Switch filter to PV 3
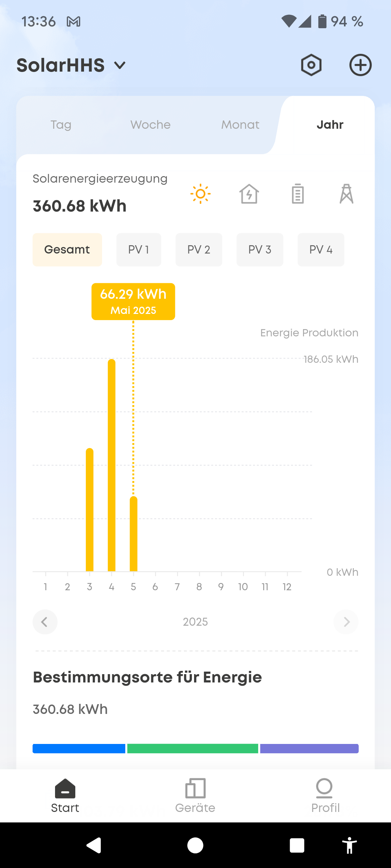This screenshot has width=391, height=868. (x=260, y=250)
